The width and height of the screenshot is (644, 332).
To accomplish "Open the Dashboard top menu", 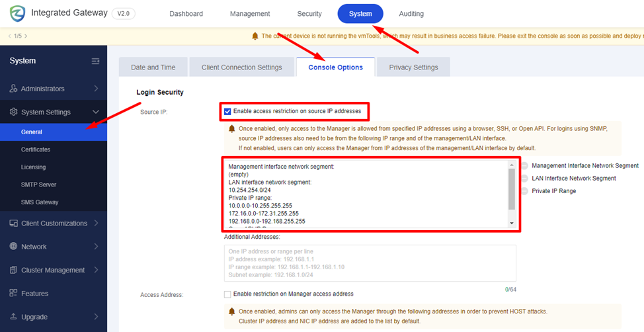I will 186,14.
